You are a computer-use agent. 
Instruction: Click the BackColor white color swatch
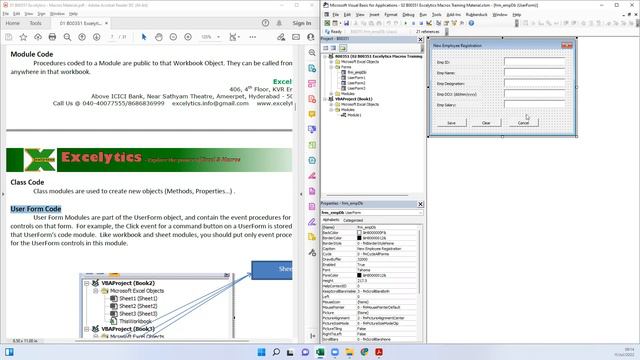tap(359, 233)
